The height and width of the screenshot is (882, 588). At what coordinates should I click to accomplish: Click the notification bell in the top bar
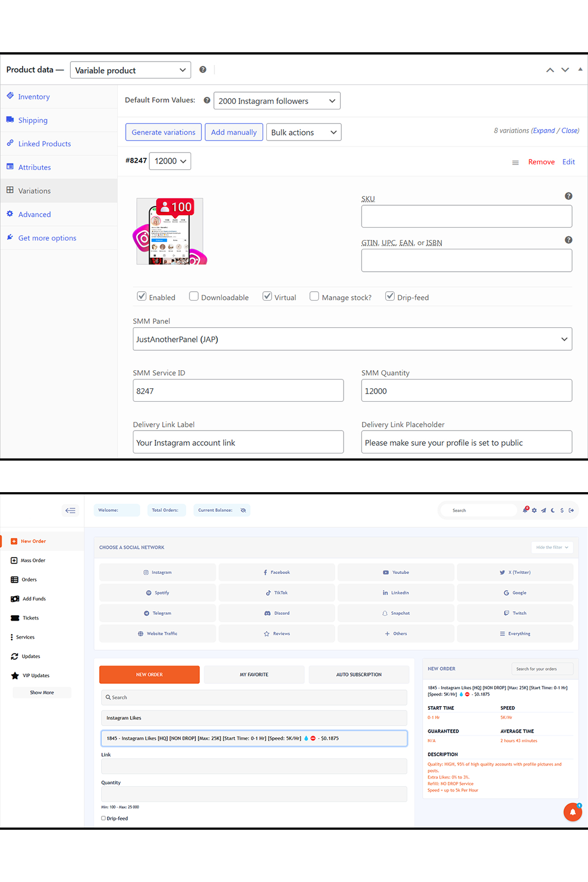click(525, 510)
